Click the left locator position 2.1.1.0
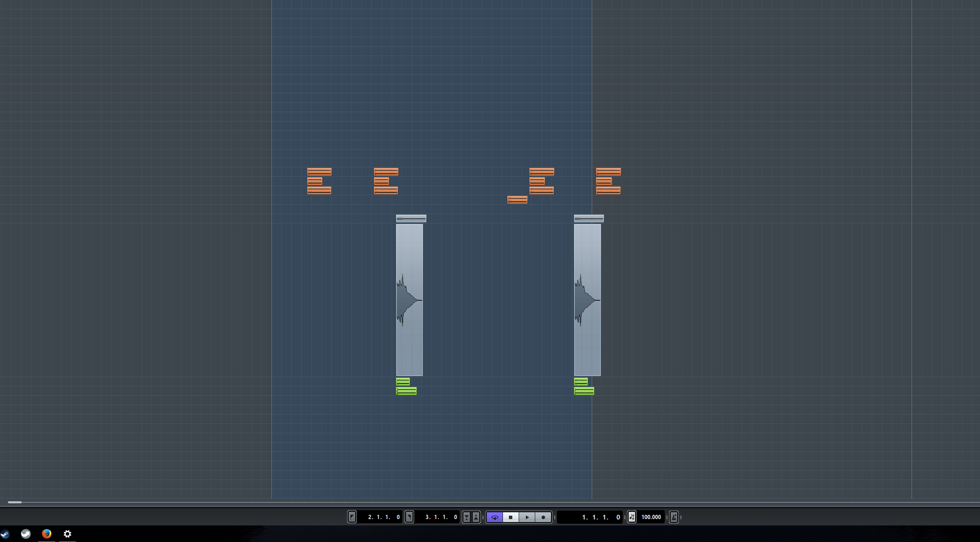Viewport: 980px width, 542px height. (383, 517)
